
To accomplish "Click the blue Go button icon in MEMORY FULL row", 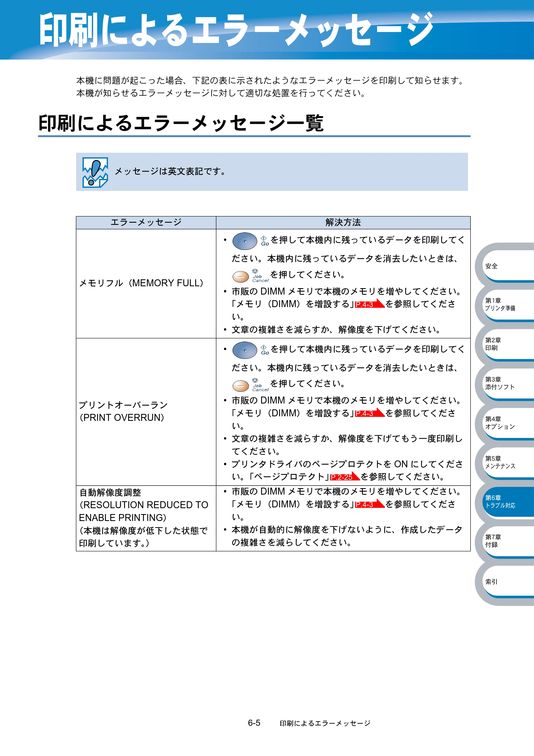I will (x=245, y=241).
